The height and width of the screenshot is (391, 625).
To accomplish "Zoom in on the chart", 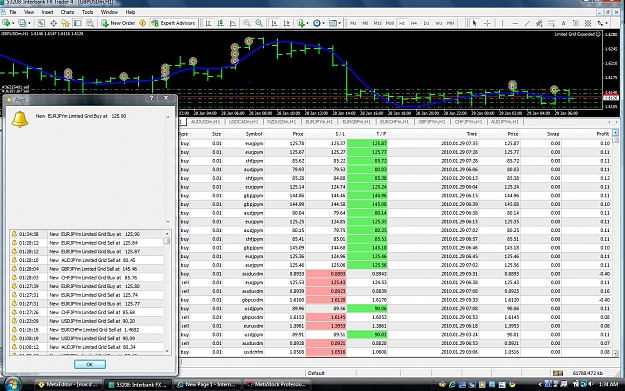I will point(247,23).
